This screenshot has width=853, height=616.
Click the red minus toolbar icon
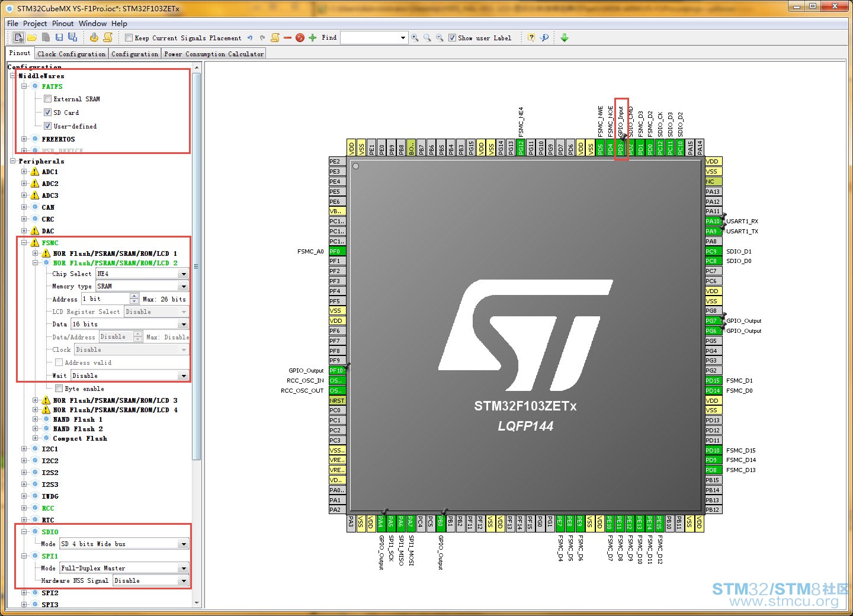pos(288,38)
